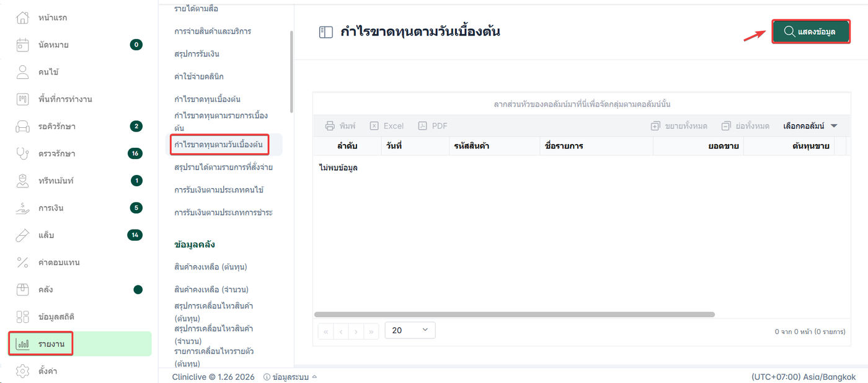
Task: Click the 16 badge on ตรวจรักษา
Action: [135, 153]
